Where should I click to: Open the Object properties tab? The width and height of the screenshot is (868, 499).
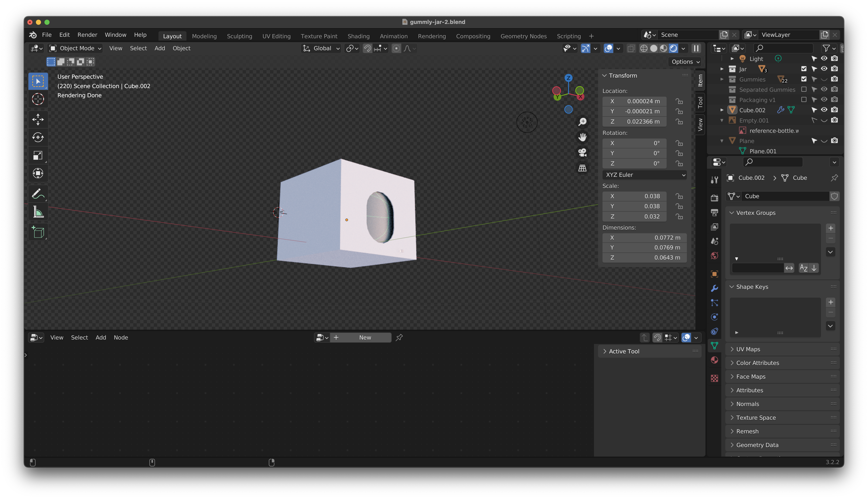coord(714,274)
